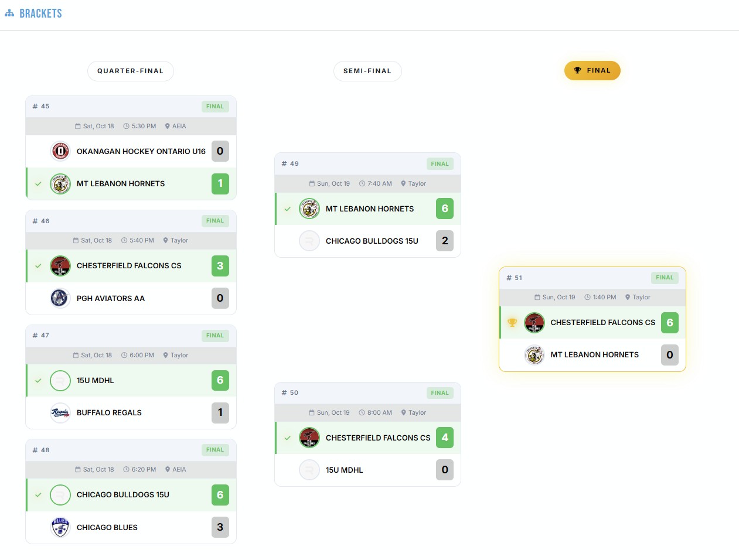Click the Chicago Bulldogs score box in game 49
This screenshot has width=739, height=560.
(x=445, y=240)
